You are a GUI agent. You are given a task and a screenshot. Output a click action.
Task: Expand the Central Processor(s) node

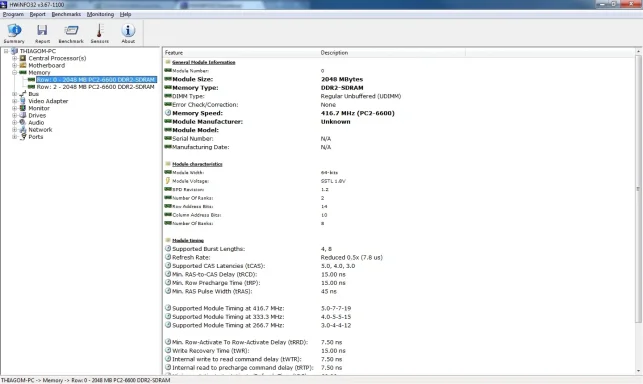pyautogui.click(x=15, y=58)
